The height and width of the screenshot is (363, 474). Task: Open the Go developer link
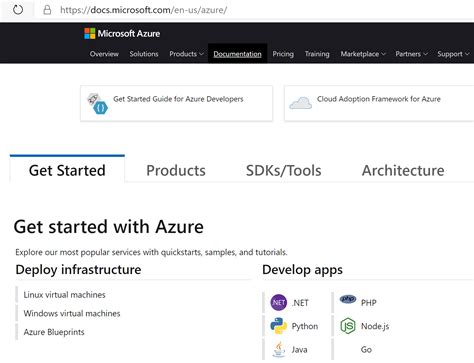[366, 349]
